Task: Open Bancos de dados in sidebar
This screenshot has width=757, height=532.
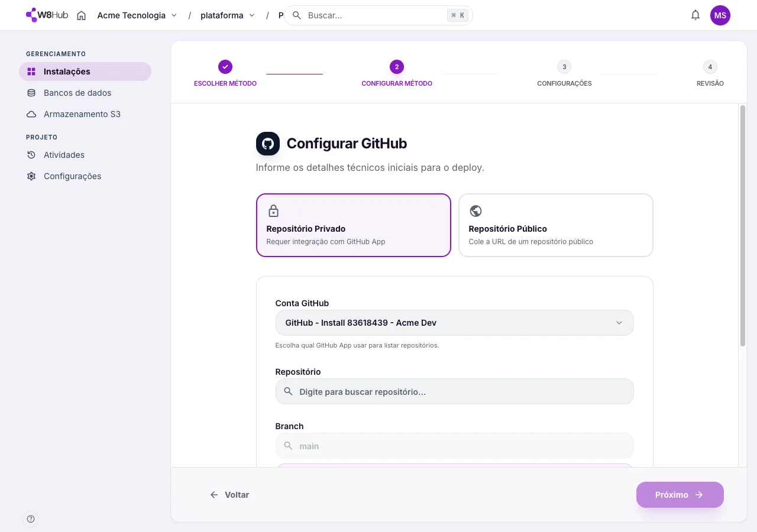Action: tap(85, 93)
